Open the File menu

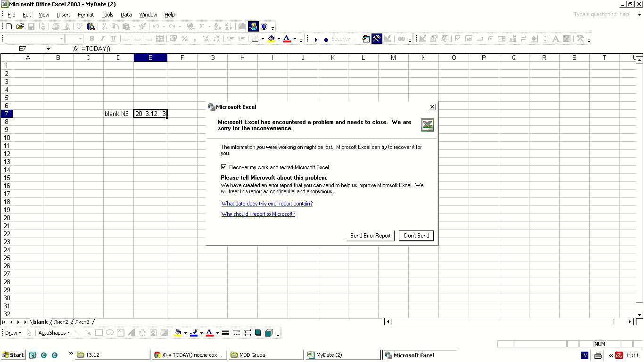11,15
